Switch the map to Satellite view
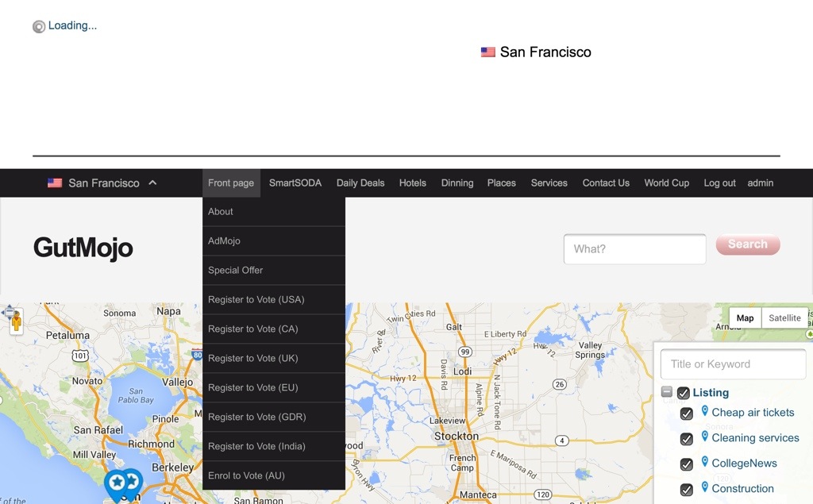Image resolution: width=813 pixels, height=504 pixels. pyautogui.click(x=784, y=318)
